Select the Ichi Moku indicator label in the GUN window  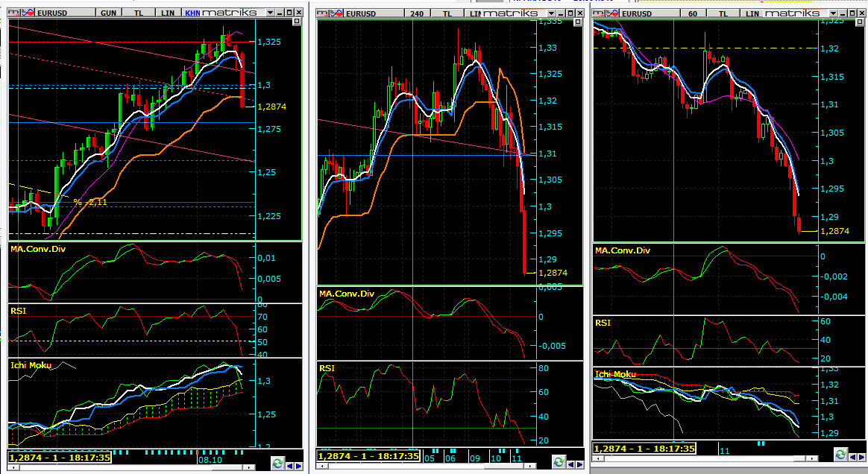[31, 365]
